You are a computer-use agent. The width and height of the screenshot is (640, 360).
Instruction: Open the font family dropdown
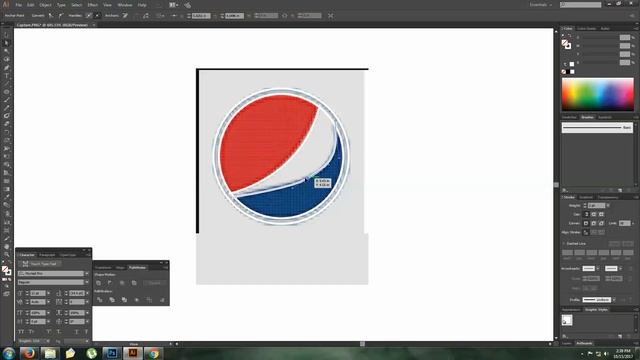87,273
